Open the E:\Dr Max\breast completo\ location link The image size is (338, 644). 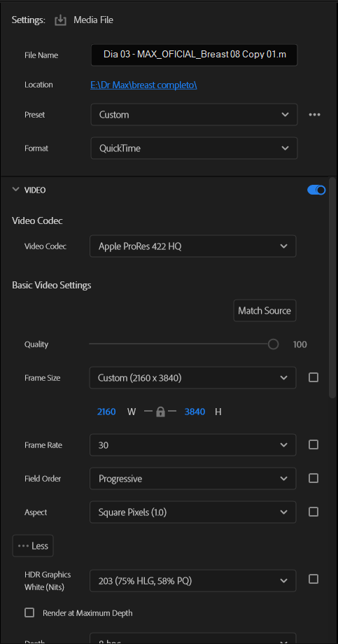[x=143, y=85]
